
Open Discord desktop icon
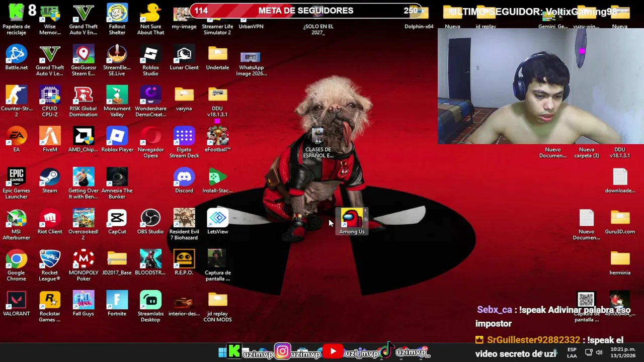184,181
